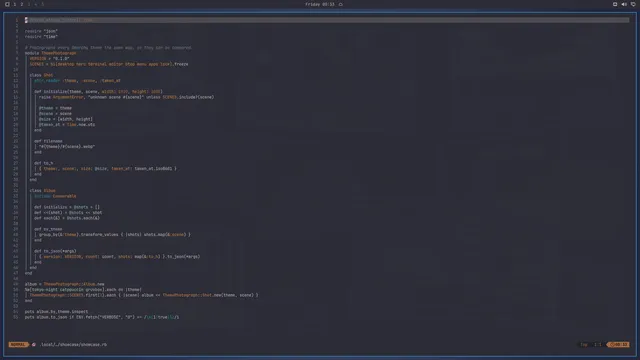The height and width of the screenshot is (360, 640).
Task: Click the class Shot line
Action: coord(41,75)
